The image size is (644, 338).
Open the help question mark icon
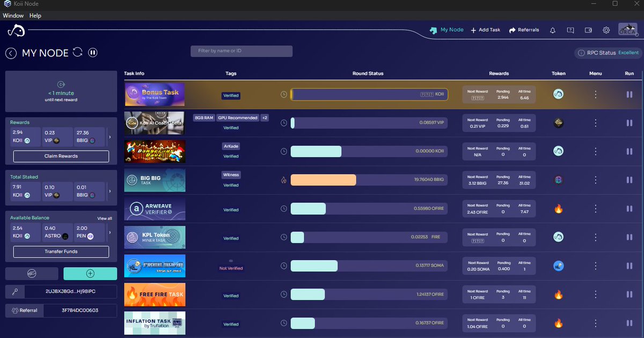point(570,30)
